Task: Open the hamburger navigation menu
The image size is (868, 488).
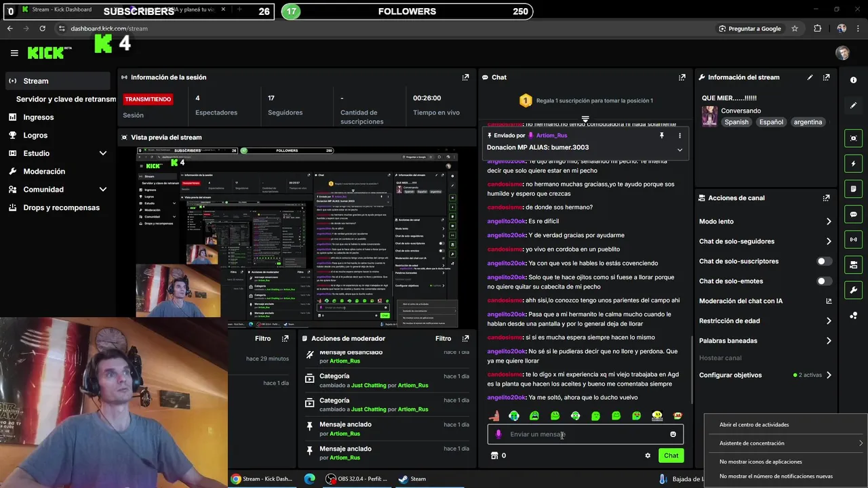Action: click(x=14, y=53)
